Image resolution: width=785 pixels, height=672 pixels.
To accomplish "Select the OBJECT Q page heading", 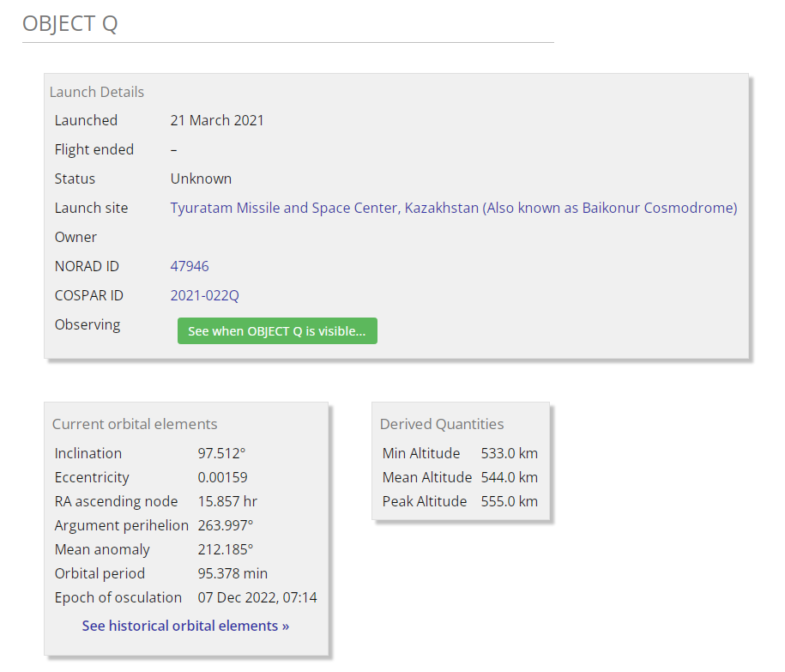I will point(70,23).
